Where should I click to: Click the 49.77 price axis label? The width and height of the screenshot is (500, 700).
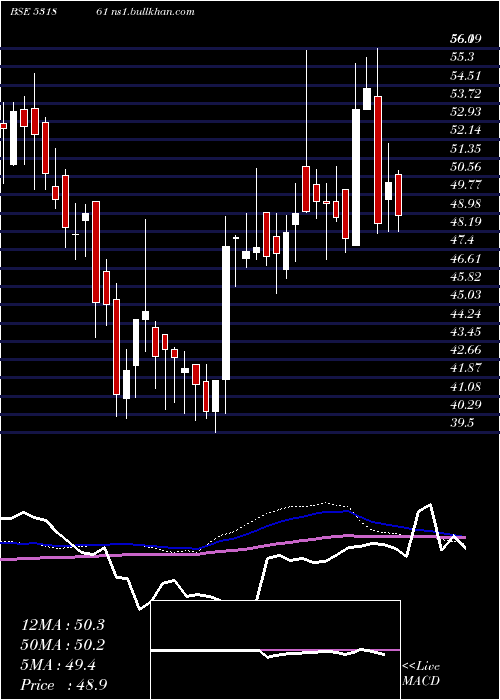465,185
